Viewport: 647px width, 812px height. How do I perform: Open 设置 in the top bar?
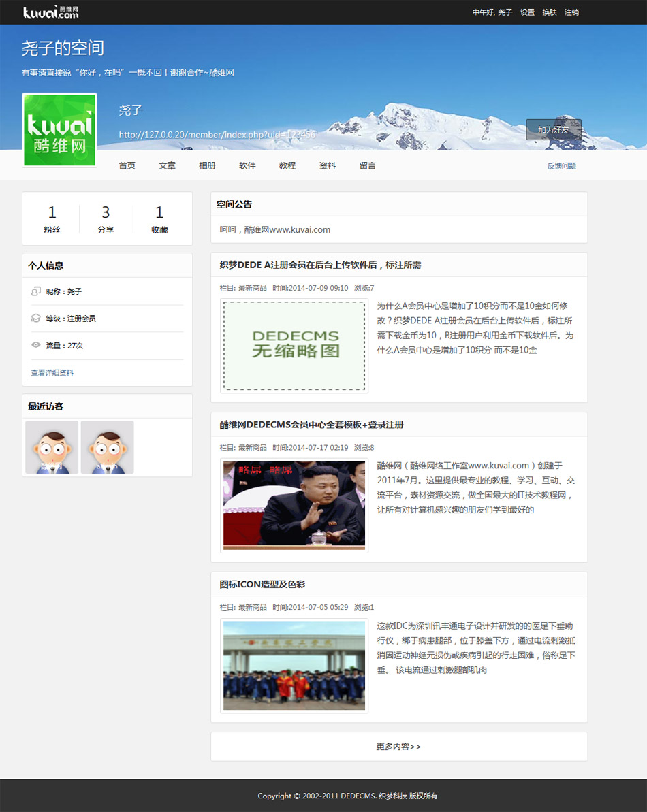pyautogui.click(x=527, y=12)
